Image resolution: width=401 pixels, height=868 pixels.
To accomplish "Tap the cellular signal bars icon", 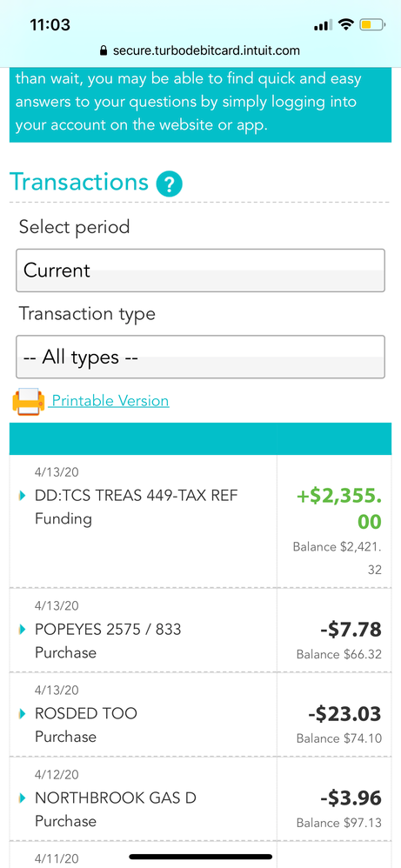I will (323, 25).
